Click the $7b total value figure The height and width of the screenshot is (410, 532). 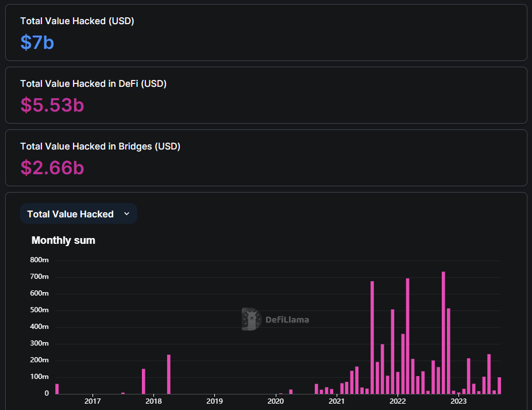tap(37, 43)
